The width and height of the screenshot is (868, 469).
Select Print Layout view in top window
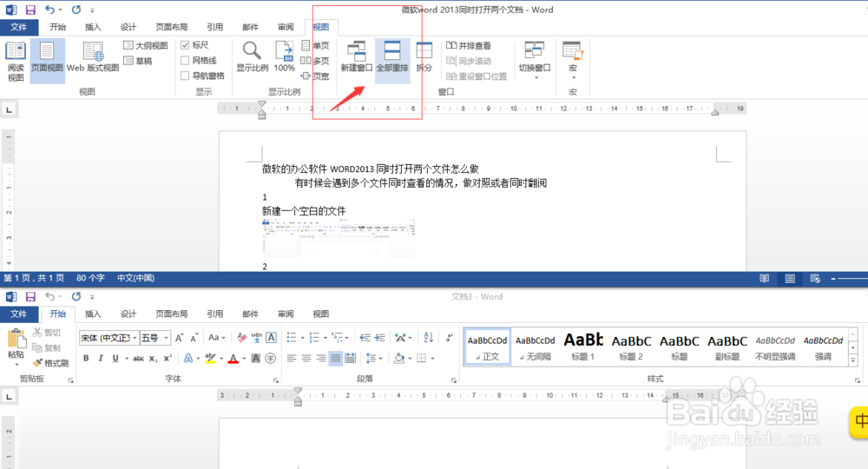tap(47, 61)
